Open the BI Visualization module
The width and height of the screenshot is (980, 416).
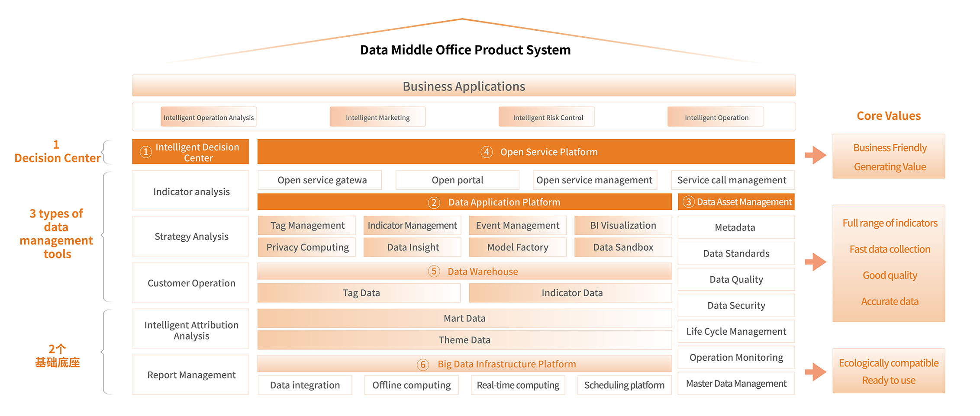pyautogui.click(x=623, y=226)
